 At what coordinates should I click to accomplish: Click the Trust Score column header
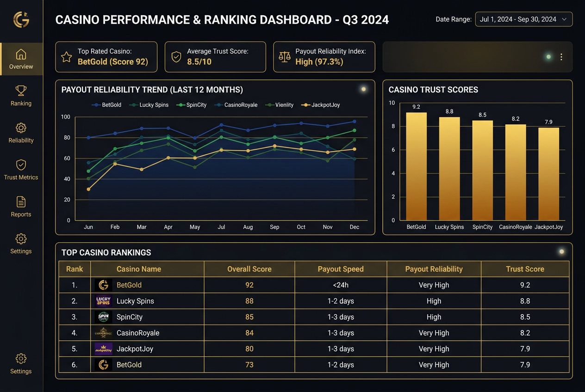pos(525,269)
